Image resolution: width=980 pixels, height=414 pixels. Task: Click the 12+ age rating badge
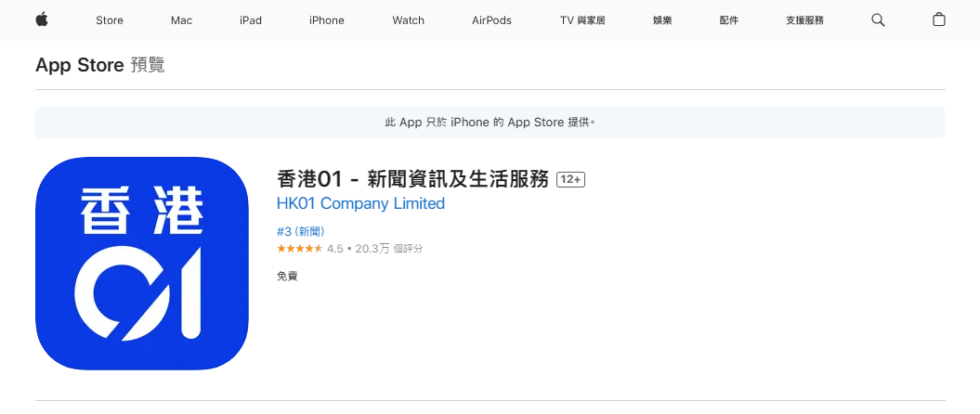(x=570, y=180)
